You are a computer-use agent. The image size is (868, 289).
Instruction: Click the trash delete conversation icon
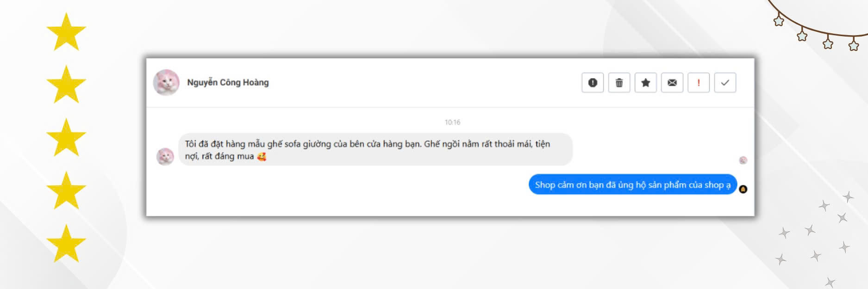pos(619,83)
